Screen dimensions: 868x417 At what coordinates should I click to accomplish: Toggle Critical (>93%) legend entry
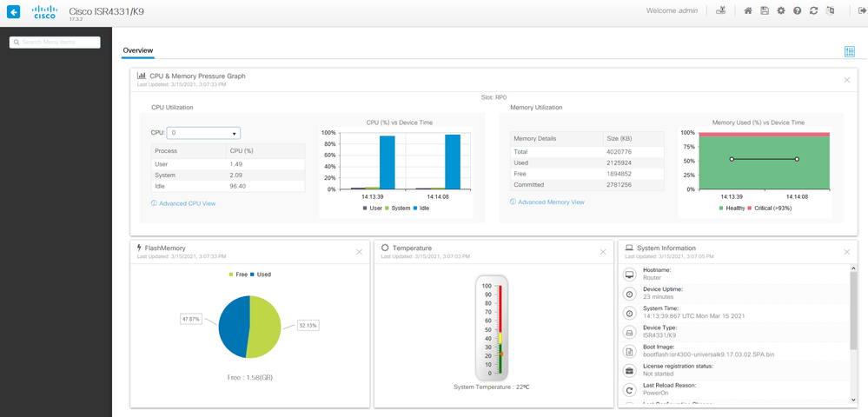pos(768,208)
